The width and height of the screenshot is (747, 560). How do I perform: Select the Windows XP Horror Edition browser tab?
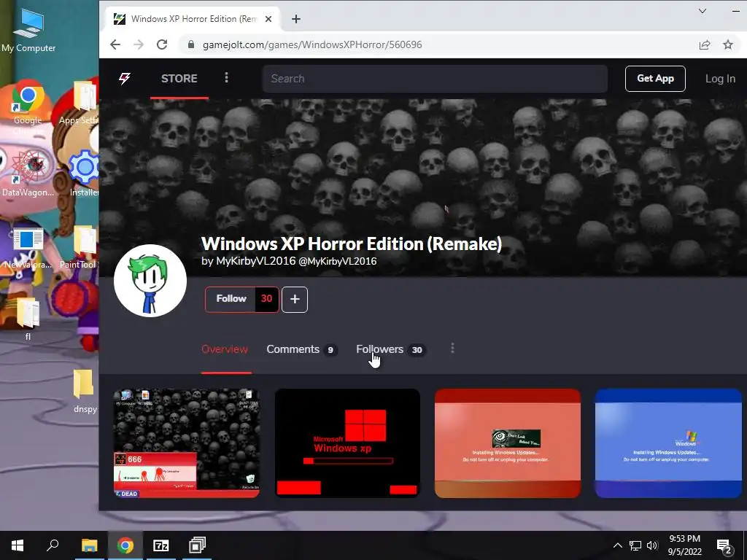point(193,19)
